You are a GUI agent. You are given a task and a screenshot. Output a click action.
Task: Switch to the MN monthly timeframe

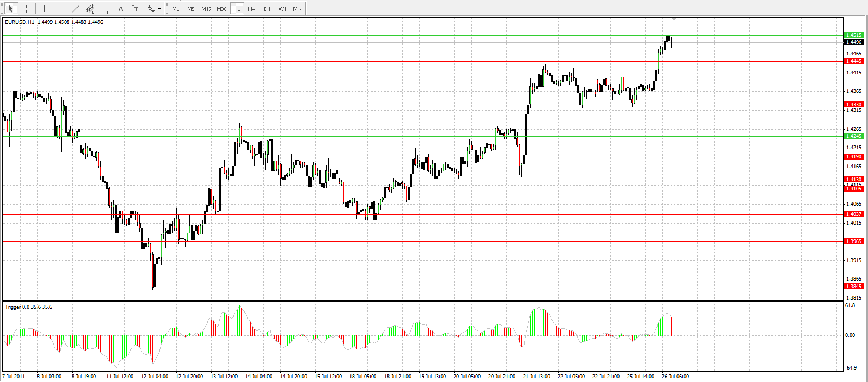click(297, 9)
